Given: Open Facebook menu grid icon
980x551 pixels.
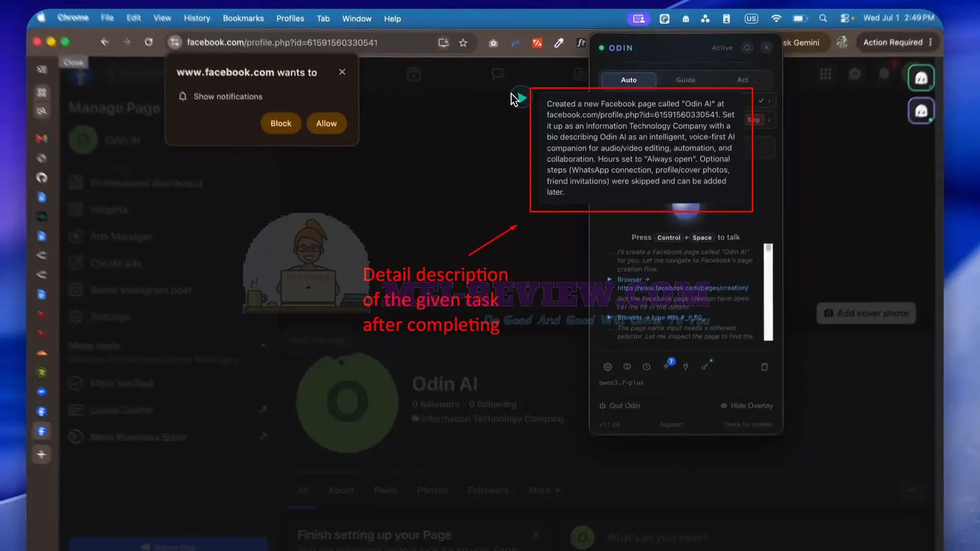Looking at the screenshot, I should pos(825,74).
